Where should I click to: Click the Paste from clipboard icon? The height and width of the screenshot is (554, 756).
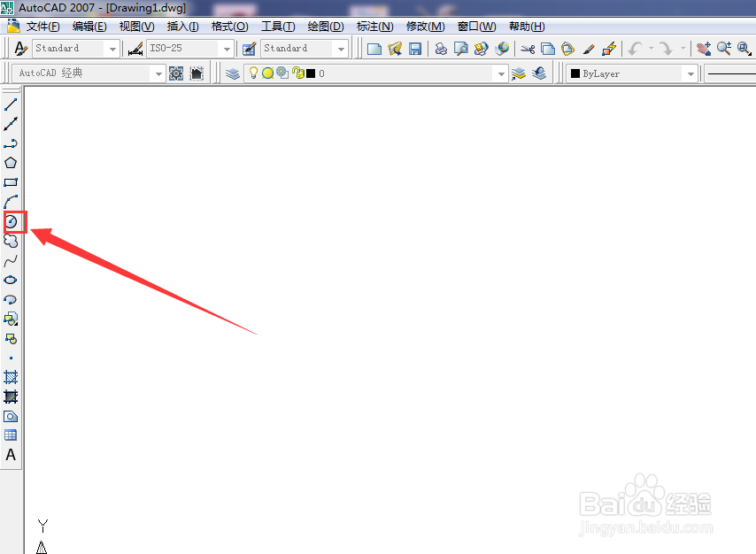(568, 48)
